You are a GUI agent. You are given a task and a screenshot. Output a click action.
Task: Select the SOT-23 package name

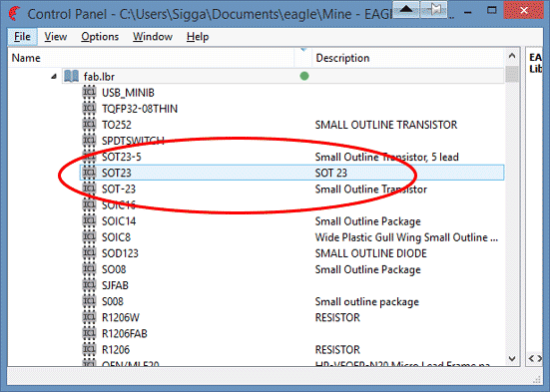coord(119,190)
